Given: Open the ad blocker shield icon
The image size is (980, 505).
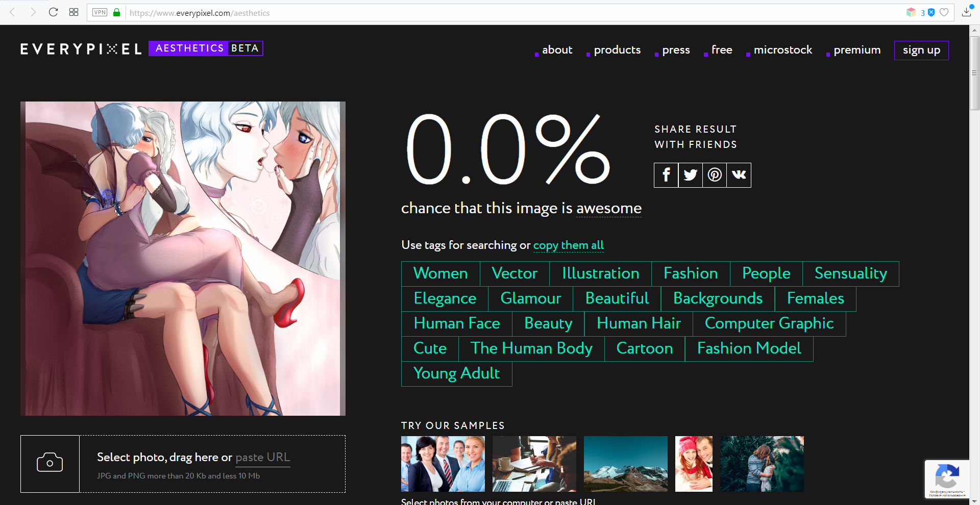Looking at the screenshot, I should click(931, 12).
